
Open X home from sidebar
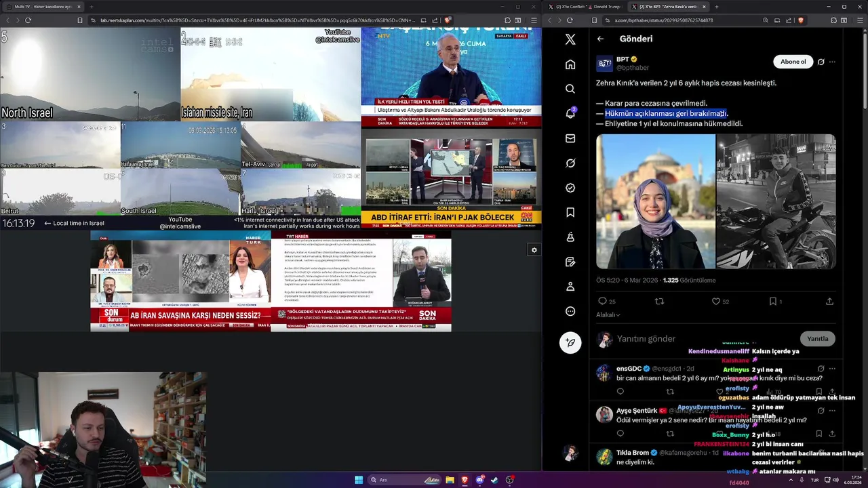570,64
